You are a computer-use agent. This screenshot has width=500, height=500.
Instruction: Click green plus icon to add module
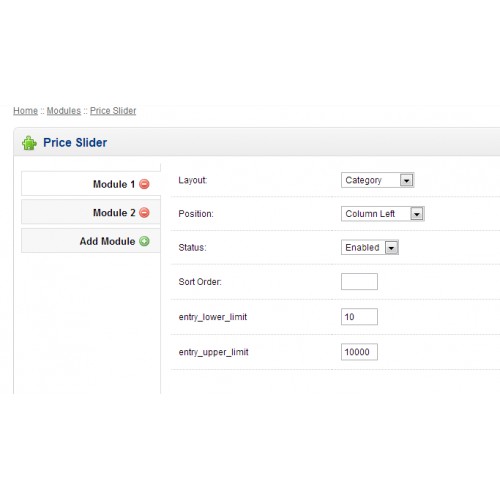click(144, 241)
